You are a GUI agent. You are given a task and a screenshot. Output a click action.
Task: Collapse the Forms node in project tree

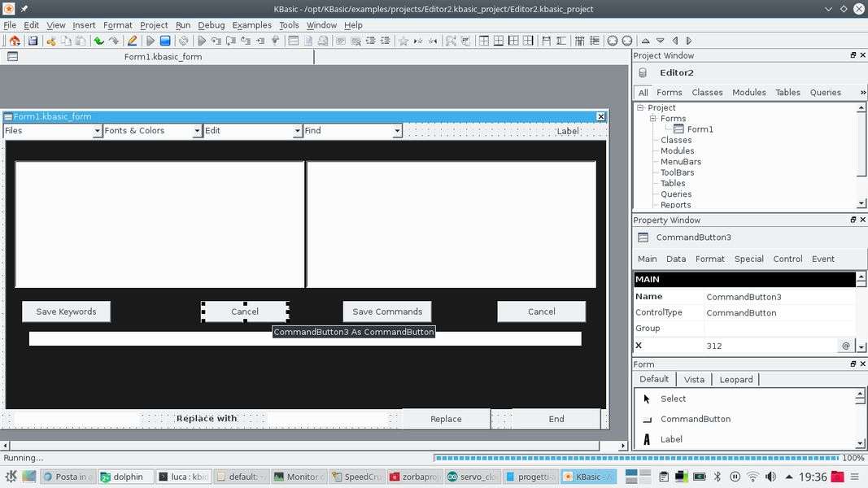[x=652, y=119]
